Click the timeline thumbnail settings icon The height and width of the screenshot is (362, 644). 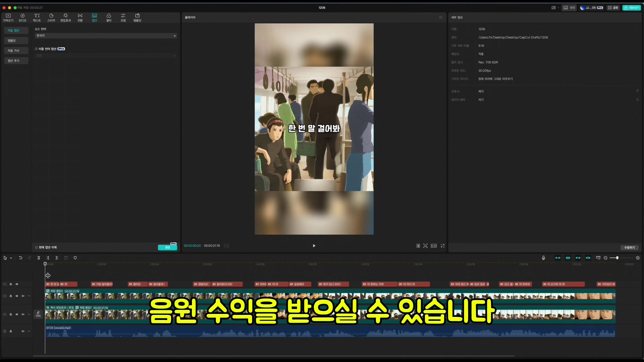pos(598,258)
